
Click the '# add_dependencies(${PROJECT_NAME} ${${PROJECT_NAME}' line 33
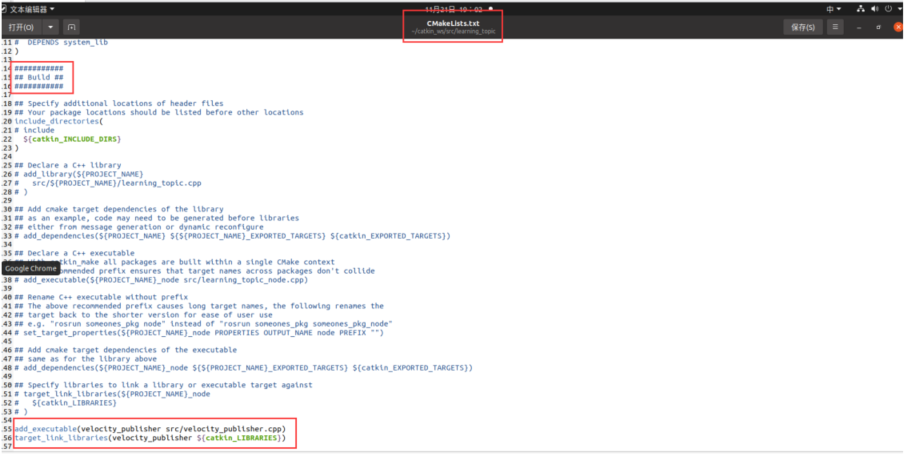coord(233,236)
